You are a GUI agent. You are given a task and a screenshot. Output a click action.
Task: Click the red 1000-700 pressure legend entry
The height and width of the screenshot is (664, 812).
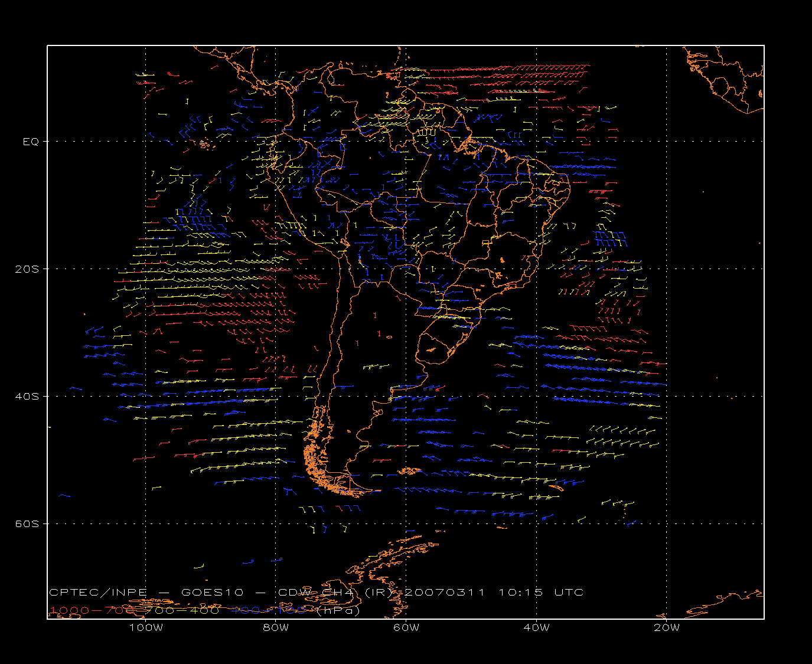click(93, 610)
